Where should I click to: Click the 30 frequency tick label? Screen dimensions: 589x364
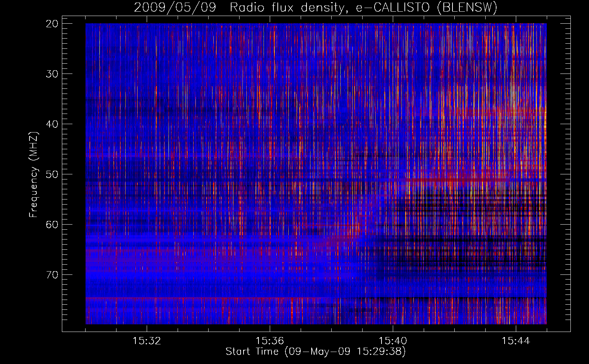coord(52,74)
